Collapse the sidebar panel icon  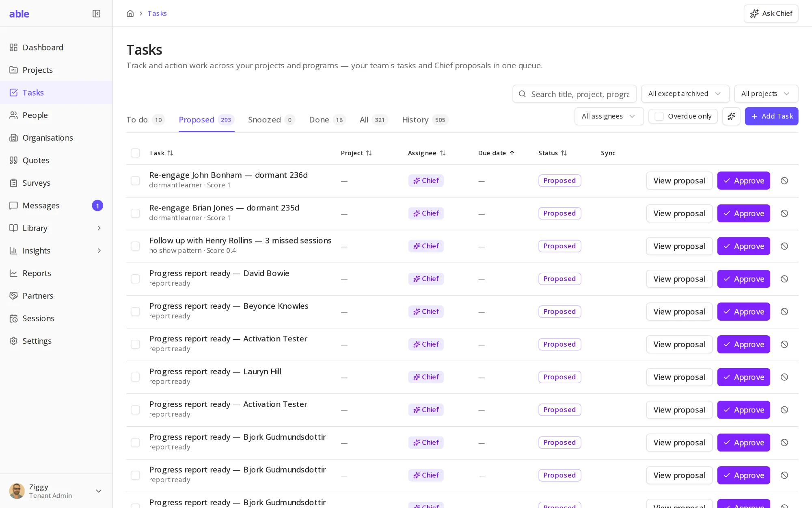(x=96, y=13)
